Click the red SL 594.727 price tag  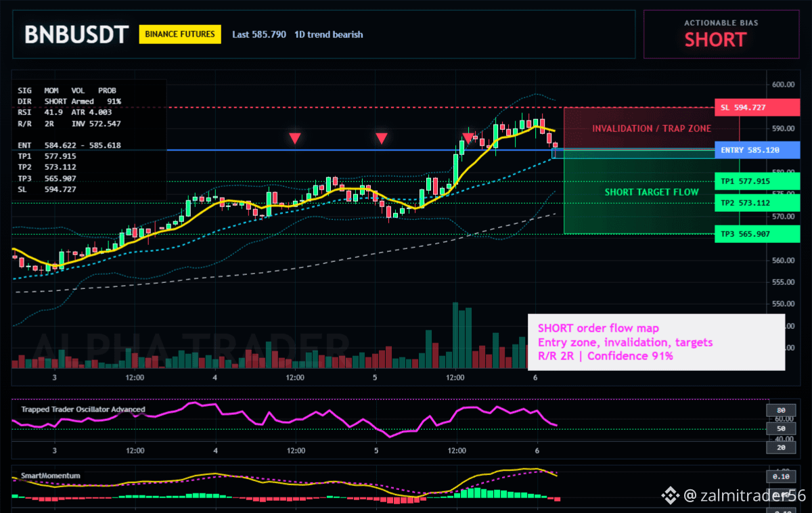click(x=757, y=108)
